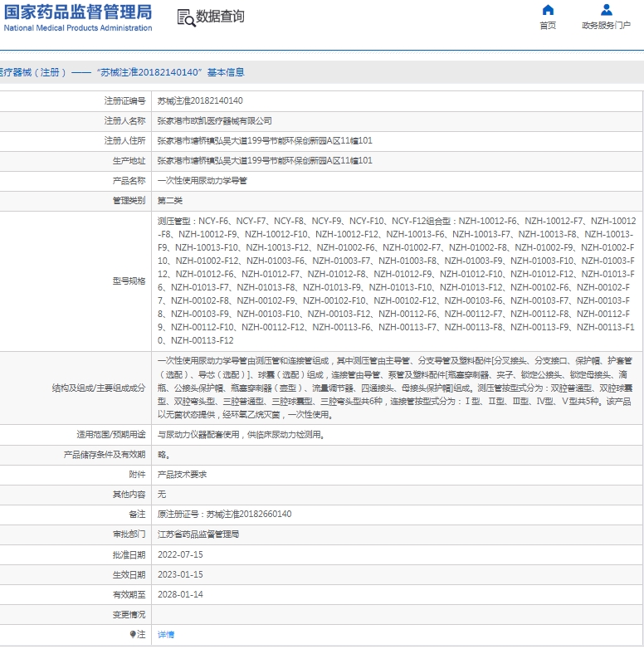The image size is (644, 649).
Task: Open 政务服务门户 text link
Action: pyautogui.click(x=606, y=26)
